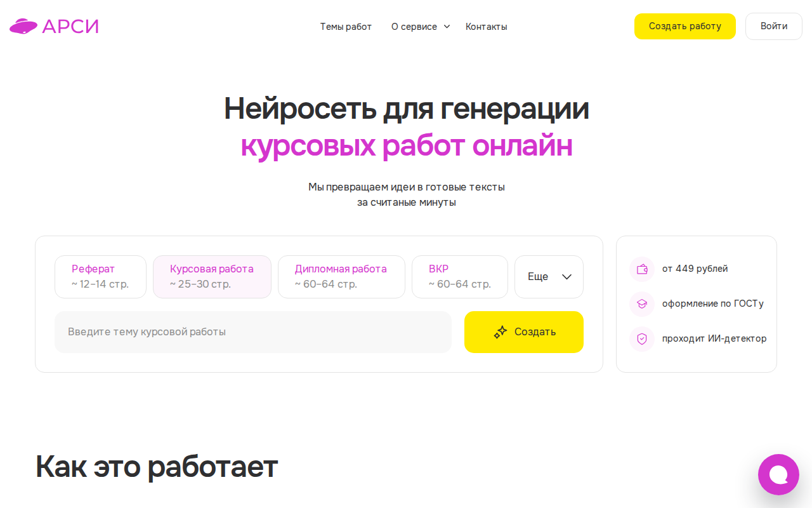812x508 pixels.
Task: Click the Создать работу header button
Action: 685,27
